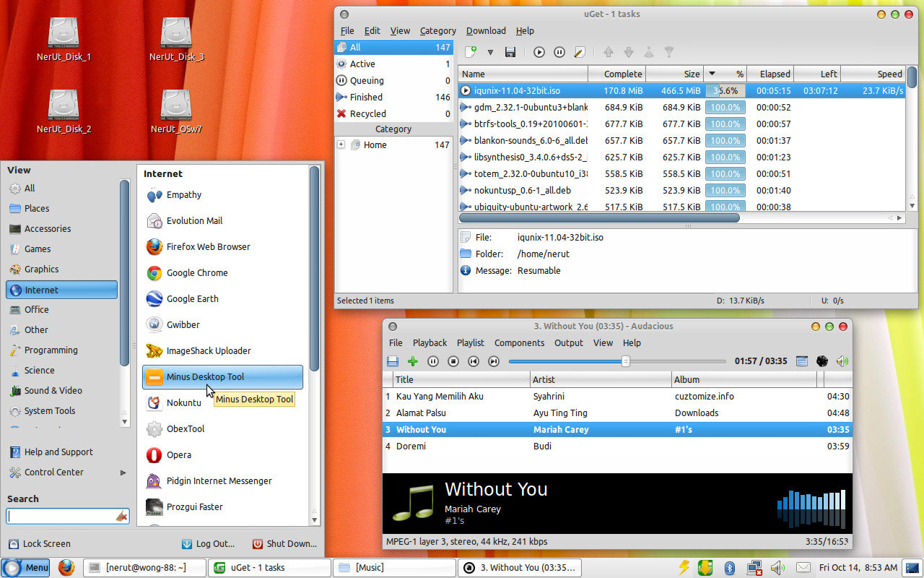Clear menu search with the broom icon
Screen dimensions: 924x578
122,517
